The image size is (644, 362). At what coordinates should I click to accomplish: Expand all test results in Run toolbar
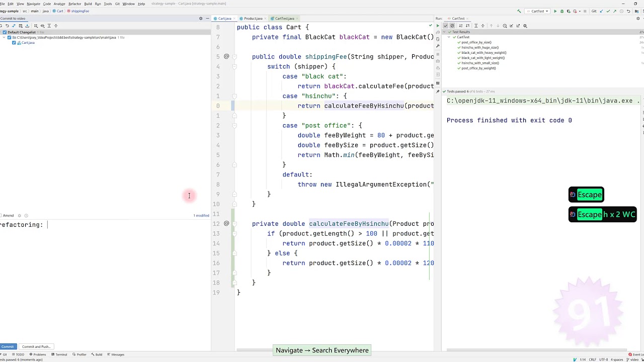[x=476, y=26]
